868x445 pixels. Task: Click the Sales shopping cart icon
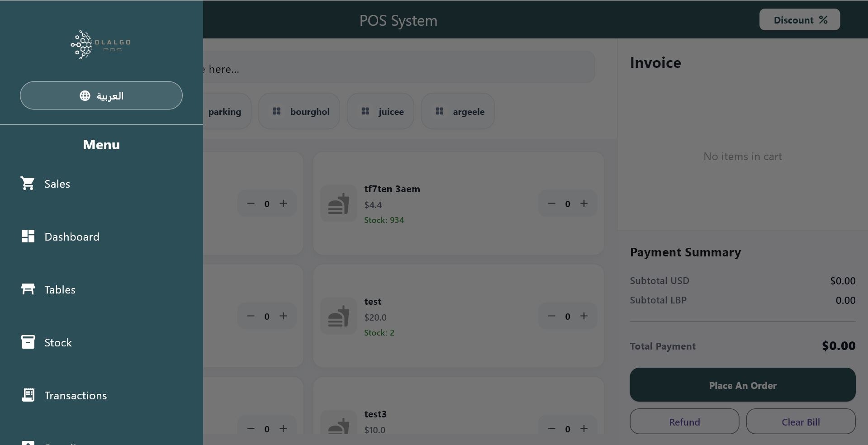(x=28, y=183)
